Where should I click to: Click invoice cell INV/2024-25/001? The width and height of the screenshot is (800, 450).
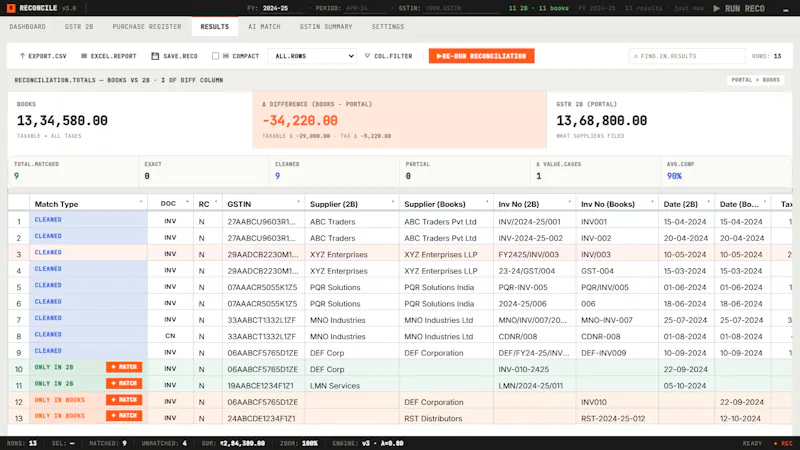(529, 221)
